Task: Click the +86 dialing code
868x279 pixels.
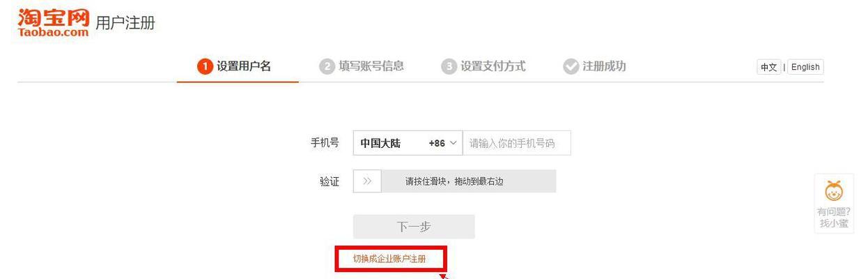Action: pyautogui.click(x=437, y=143)
